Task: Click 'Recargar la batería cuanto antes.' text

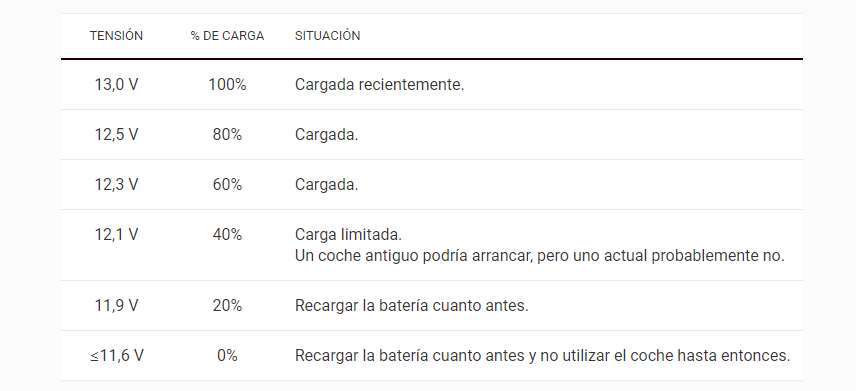Action: [x=412, y=305]
